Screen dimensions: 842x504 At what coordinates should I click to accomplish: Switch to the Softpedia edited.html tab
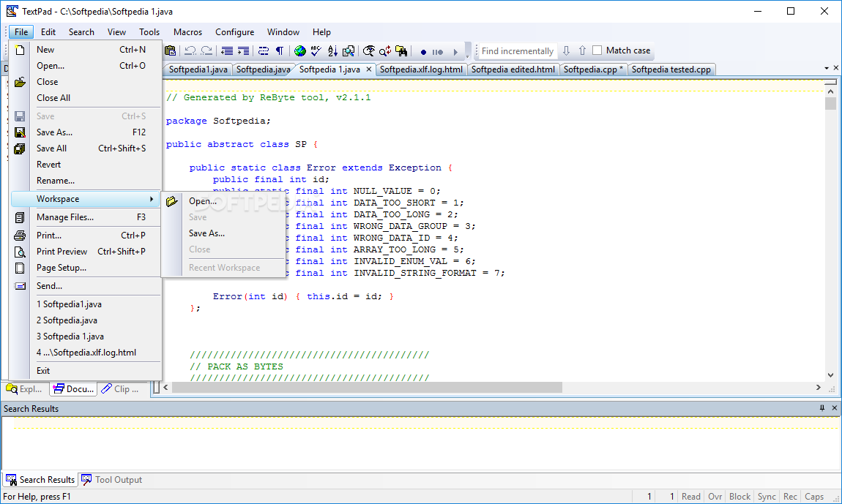513,69
